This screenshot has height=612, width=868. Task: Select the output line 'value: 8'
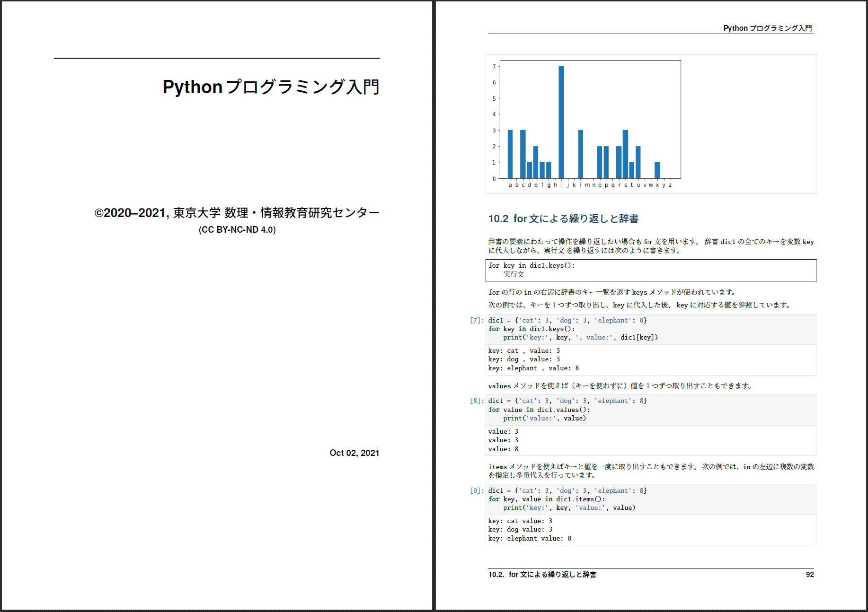tap(503, 448)
